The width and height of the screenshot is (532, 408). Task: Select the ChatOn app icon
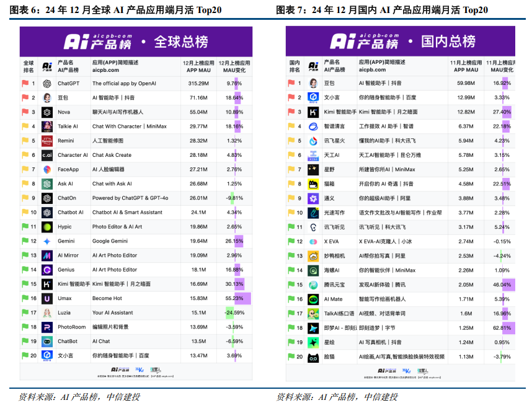point(47,198)
